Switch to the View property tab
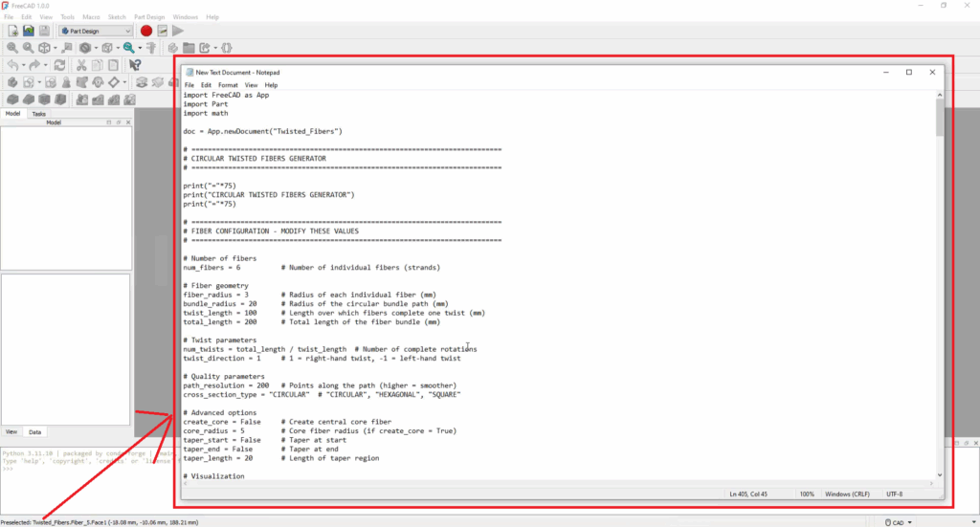This screenshot has width=980, height=527. [x=11, y=432]
